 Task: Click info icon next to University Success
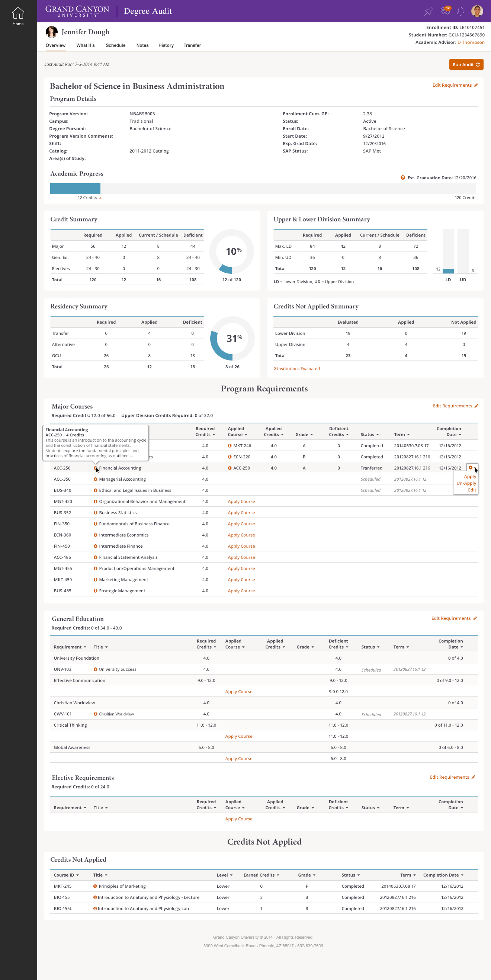pos(96,669)
